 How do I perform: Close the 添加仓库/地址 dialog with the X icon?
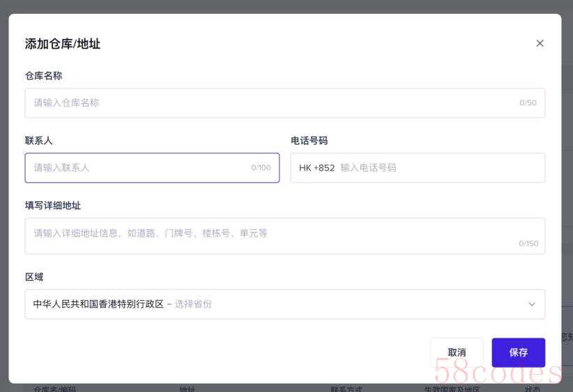pos(540,43)
